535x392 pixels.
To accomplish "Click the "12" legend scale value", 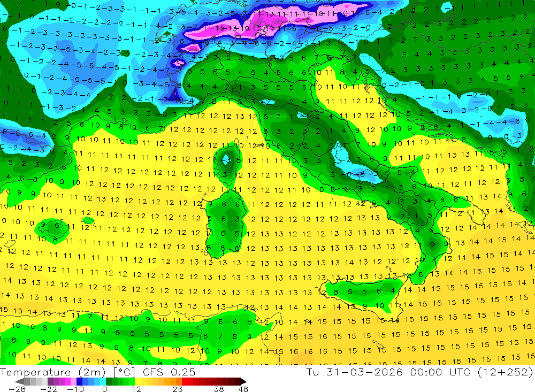I will pyautogui.click(x=136, y=389).
